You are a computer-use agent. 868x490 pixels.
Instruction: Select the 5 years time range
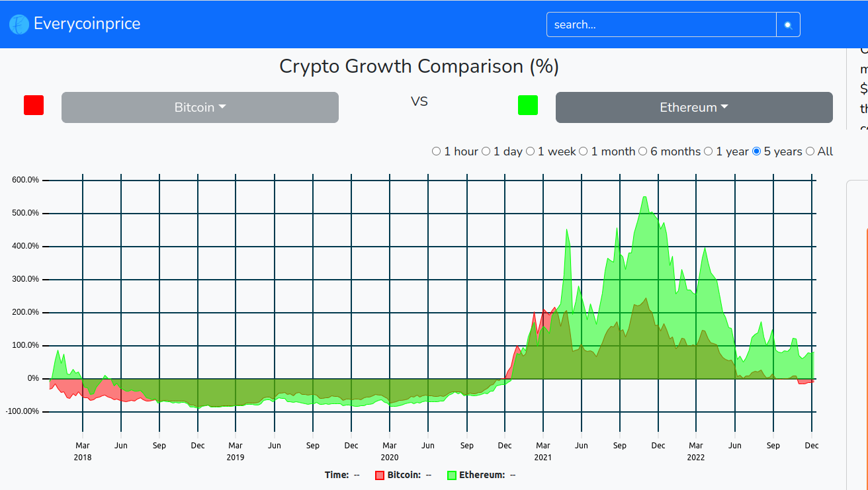tap(757, 151)
